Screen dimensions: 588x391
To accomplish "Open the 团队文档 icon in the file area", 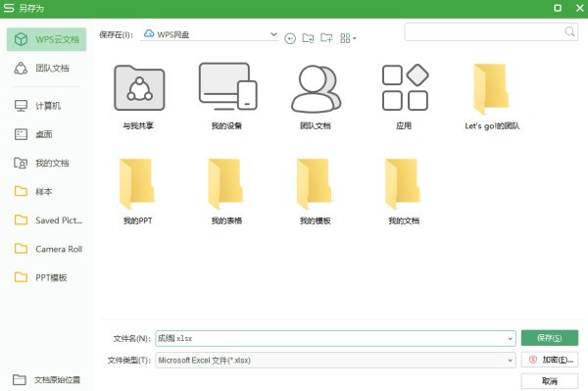I will coord(316,97).
